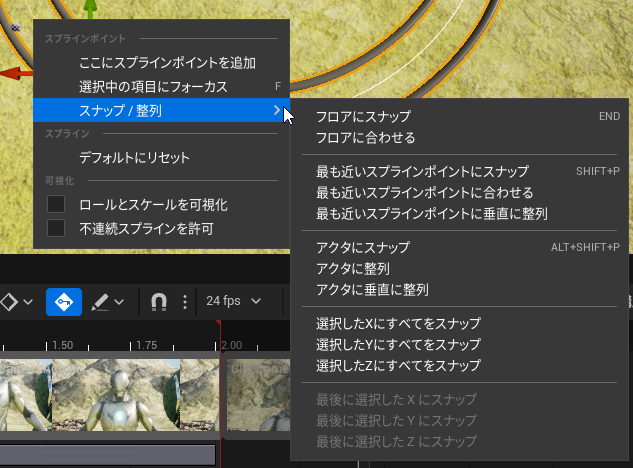Expand the dropdown arrow beside the diamond key icon

(28, 301)
